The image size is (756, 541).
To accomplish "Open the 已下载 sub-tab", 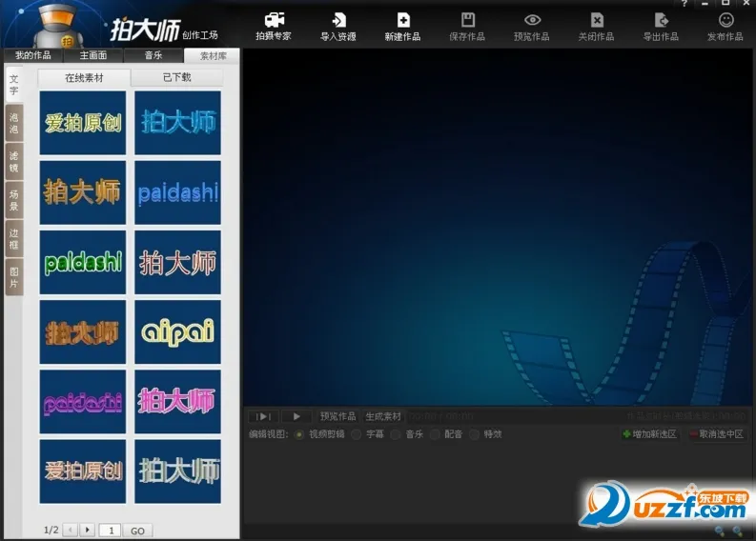I will pos(177,77).
